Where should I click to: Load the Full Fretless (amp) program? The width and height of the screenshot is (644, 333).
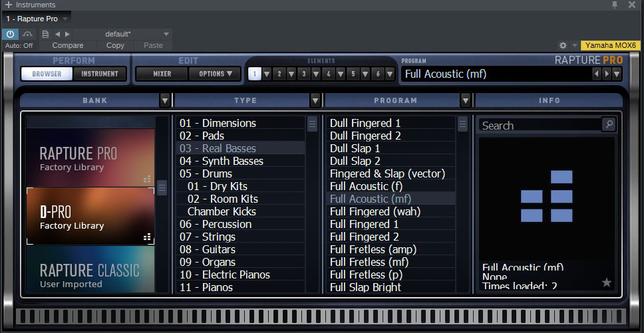pyautogui.click(x=391, y=250)
